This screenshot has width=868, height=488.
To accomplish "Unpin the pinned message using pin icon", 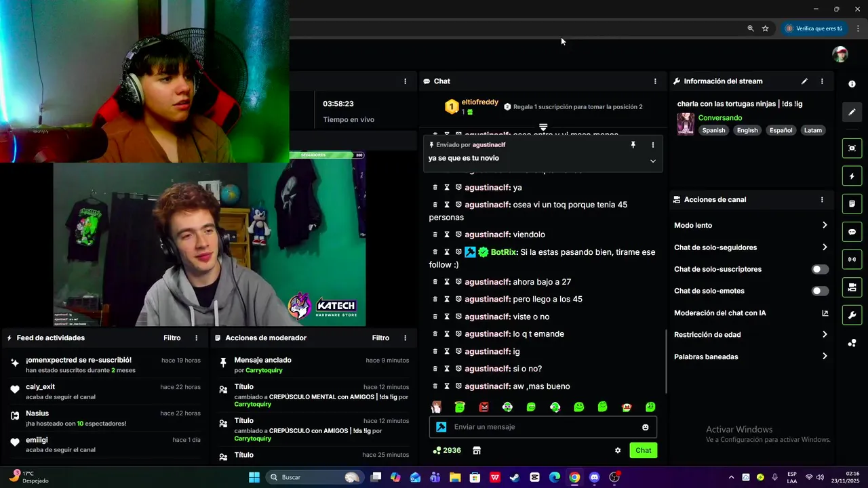I will 633,145.
